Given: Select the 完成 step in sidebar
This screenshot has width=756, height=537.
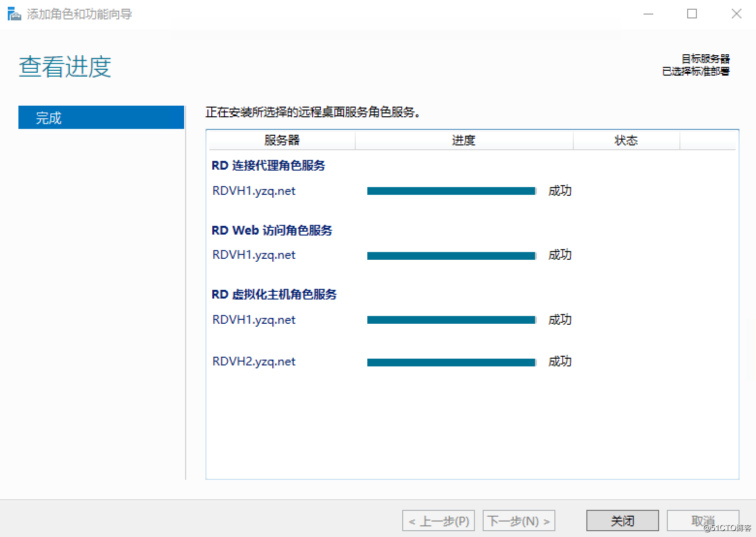Looking at the screenshot, I should [x=101, y=117].
